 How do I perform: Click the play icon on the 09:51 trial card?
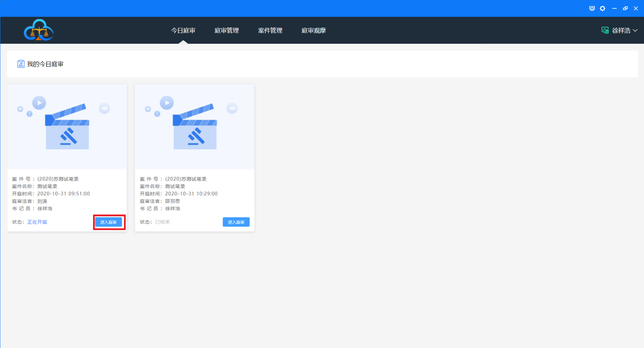pyautogui.click(x=39, y=103)
